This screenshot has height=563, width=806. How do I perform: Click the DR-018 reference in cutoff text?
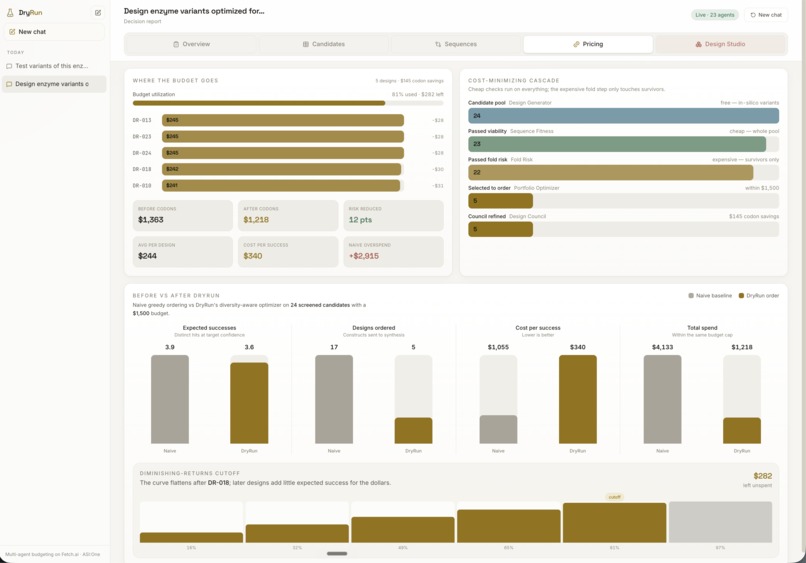(x=218, y=483)
